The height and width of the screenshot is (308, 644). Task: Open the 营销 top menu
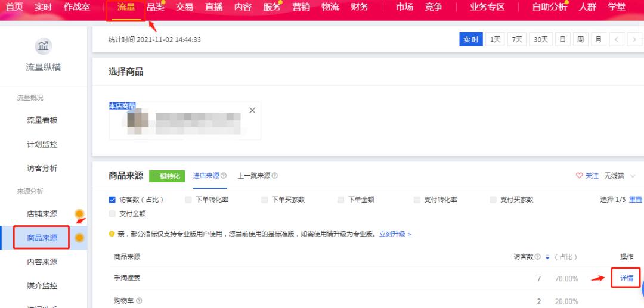301,7
